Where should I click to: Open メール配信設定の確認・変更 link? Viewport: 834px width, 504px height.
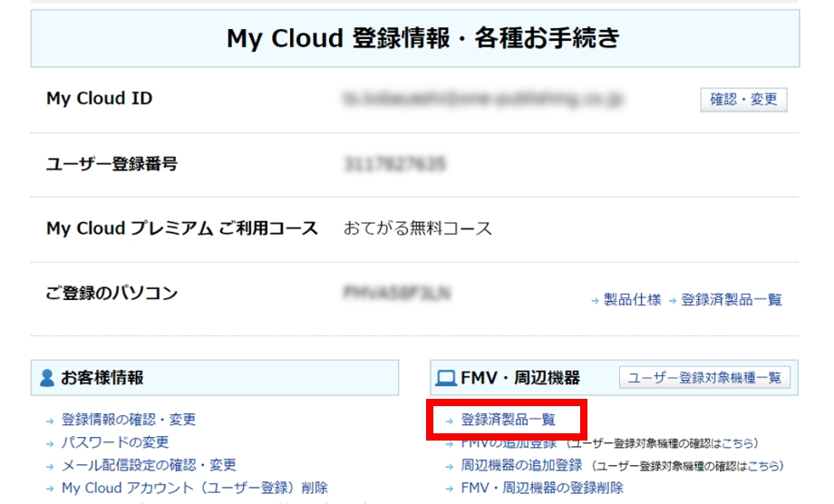click(x=149, y=465)
